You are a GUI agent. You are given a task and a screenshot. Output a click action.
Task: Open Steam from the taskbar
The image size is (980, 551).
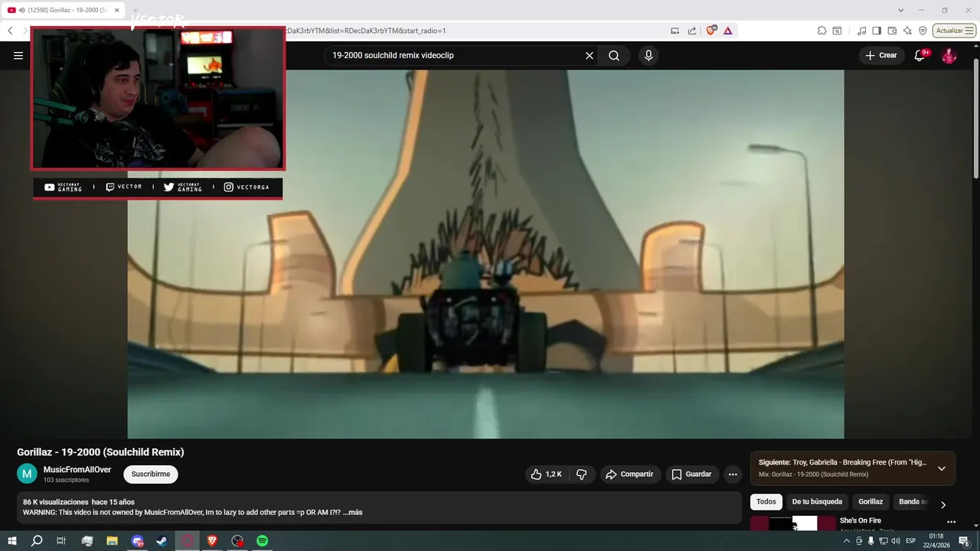[x=162, y=541]
